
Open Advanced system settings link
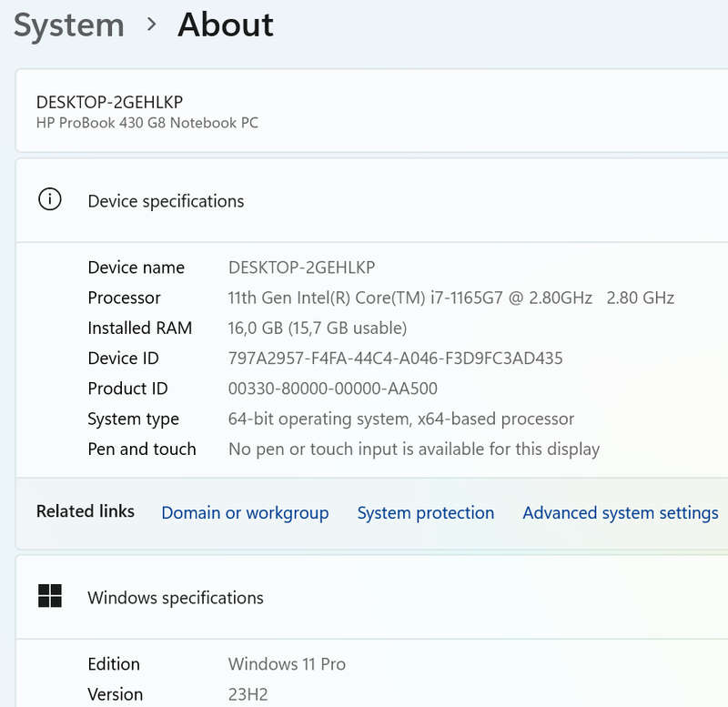pyautogui.click(x=621, y=513)
